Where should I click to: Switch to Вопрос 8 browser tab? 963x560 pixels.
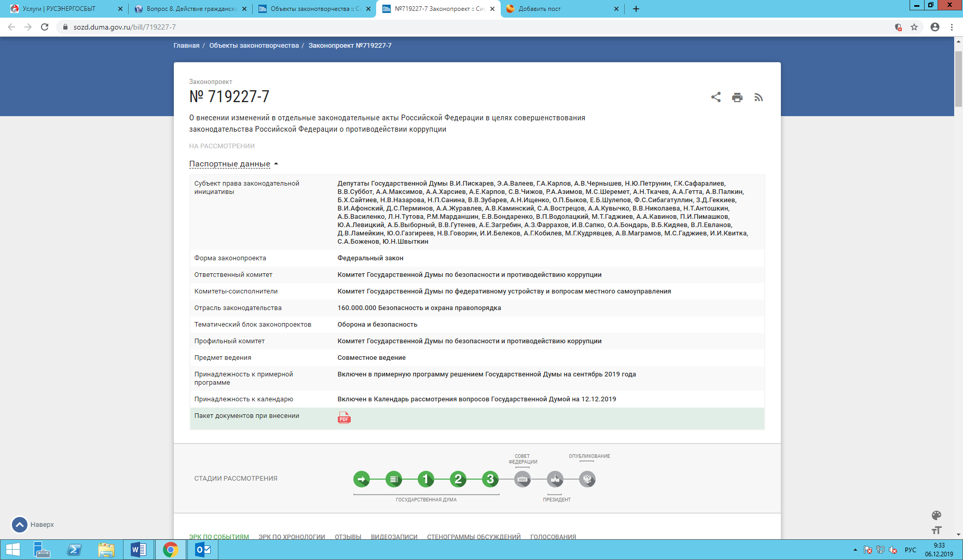pyautogui.click(x=190, y=9)
